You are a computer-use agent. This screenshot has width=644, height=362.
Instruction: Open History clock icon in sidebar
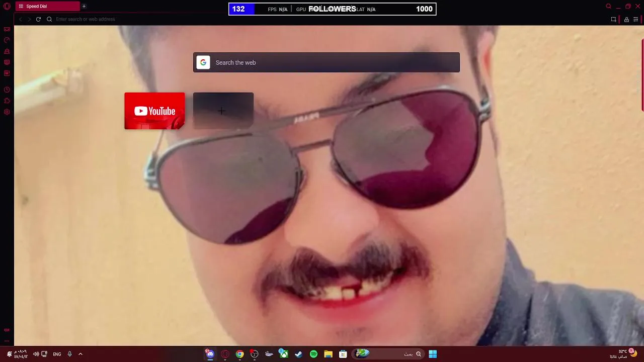[7, 89]
